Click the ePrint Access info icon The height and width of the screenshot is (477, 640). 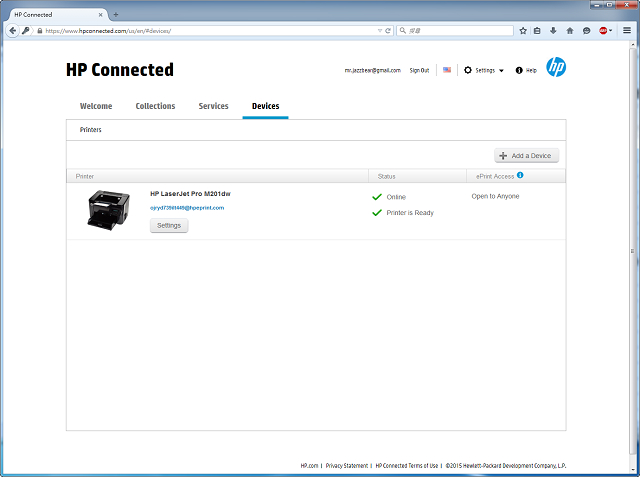520,175
